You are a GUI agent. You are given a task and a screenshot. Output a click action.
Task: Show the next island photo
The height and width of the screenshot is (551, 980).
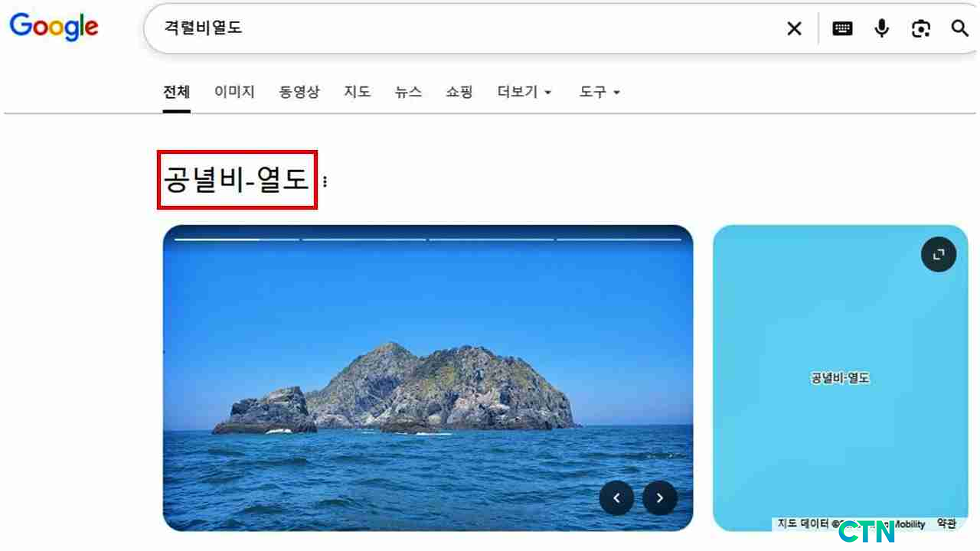point(660,498)
